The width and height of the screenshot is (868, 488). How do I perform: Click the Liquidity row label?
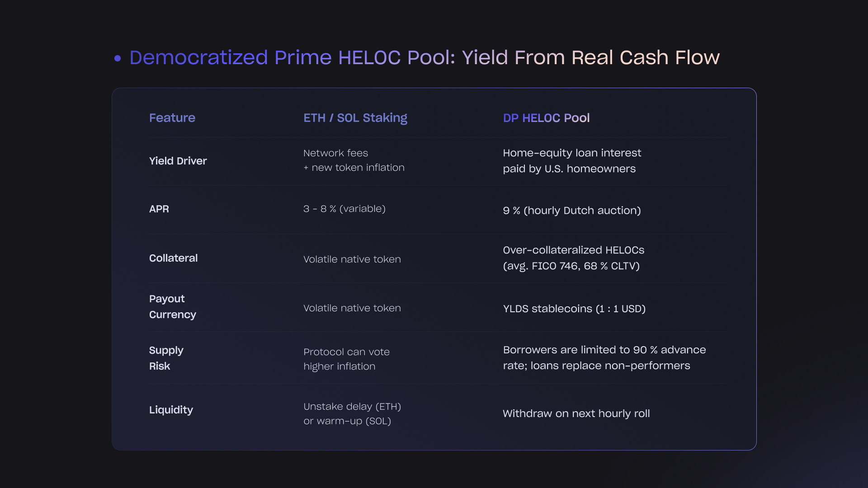pos(171,410)
